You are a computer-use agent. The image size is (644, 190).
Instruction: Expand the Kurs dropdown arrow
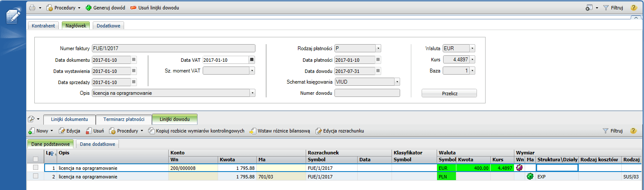pyautogui.click(x=472, y=60)
